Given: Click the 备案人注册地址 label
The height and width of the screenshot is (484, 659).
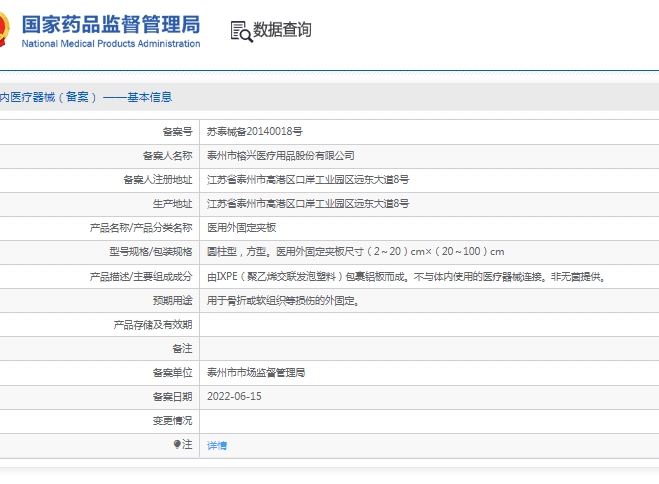Looking at the screenshot, I should pos(158,180).
